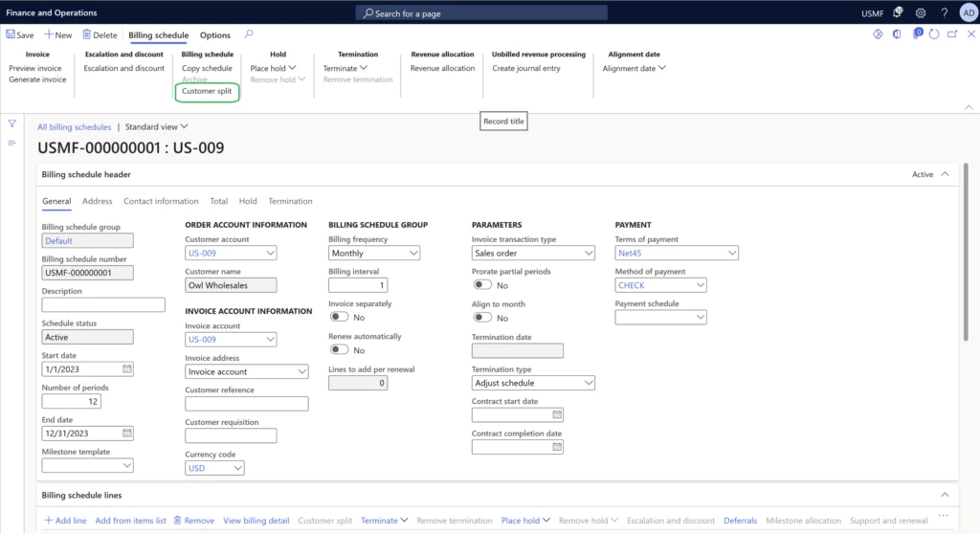The image size is (980, 534).
Task: Open in Office icon
Action: pos(897,34)
